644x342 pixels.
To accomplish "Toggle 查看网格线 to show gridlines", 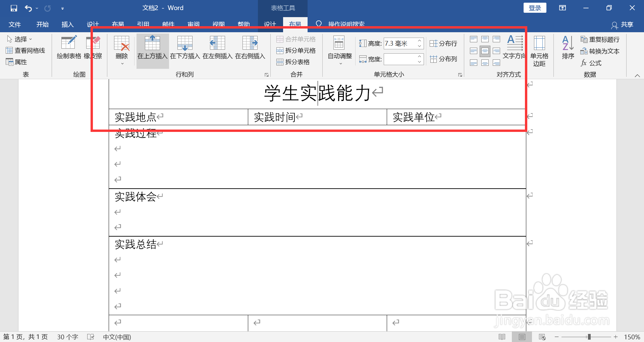I will (x=25, y=50).
